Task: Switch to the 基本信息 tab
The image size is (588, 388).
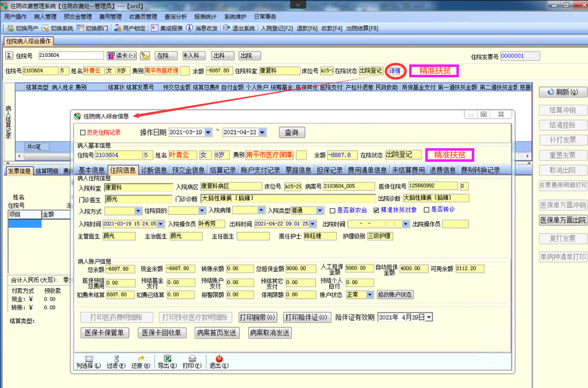Action: pos(92,170)
